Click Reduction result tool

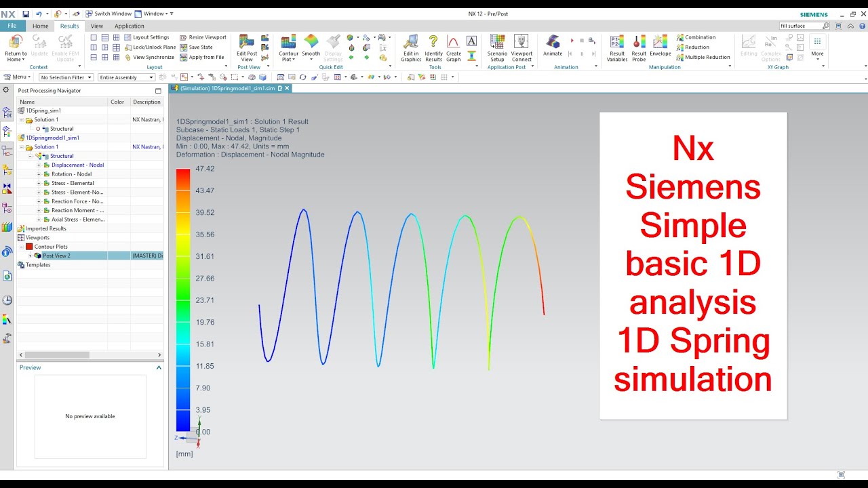(x=693, y=47)
